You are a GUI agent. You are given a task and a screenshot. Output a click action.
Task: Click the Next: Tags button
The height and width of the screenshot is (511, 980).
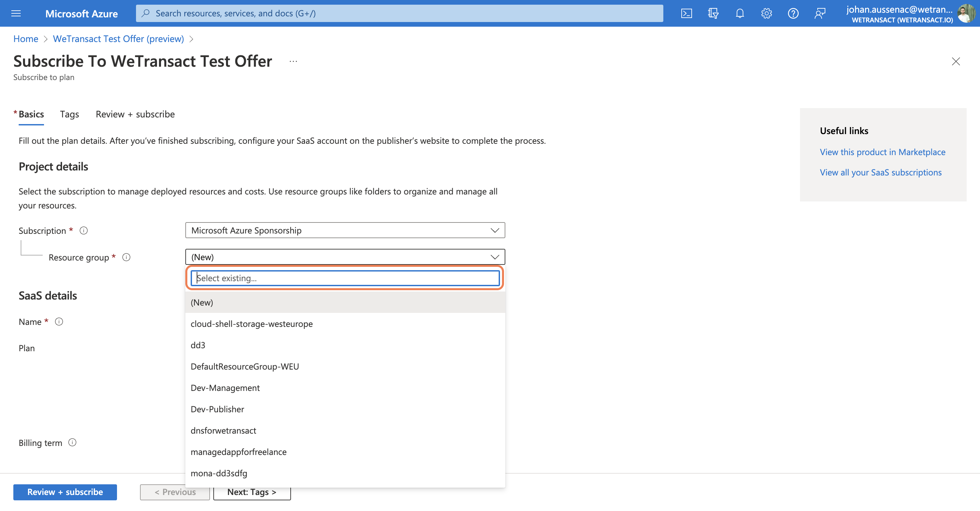coord(252,492)
